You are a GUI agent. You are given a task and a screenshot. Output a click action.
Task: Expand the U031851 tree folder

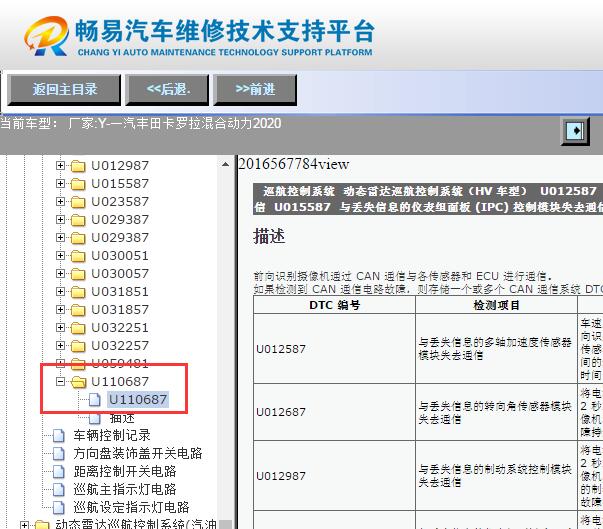point(60,292)
